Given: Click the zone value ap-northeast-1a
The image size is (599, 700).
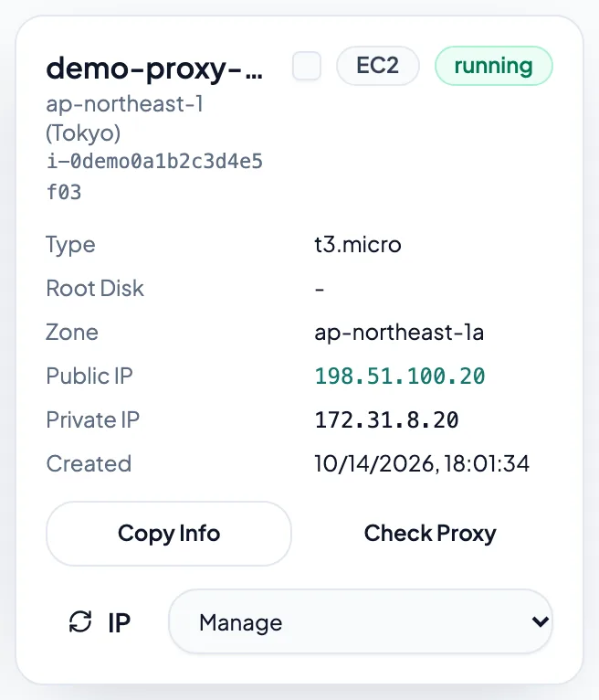Looking at the screenshot, I should [399, 332].
